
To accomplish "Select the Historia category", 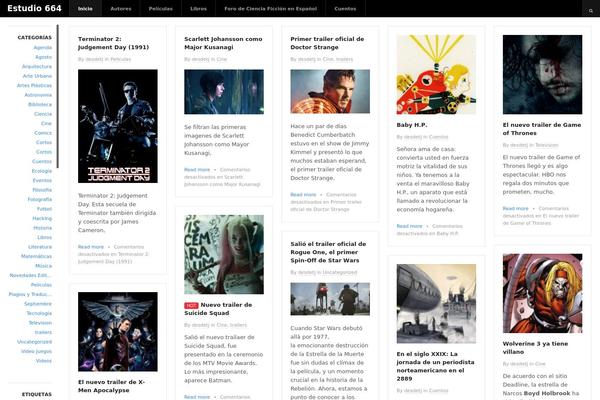I will (42, 228).
